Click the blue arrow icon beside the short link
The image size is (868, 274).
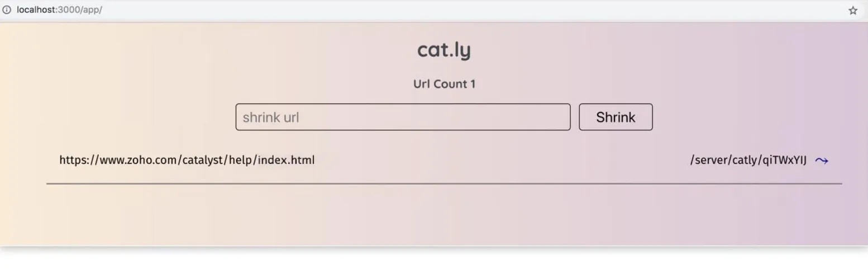tap(821, 161)
